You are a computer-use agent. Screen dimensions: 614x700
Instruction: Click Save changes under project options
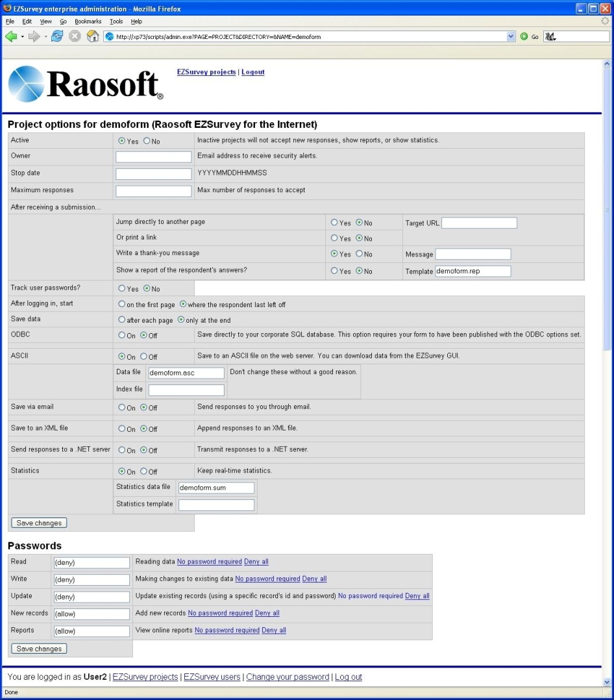click(39, 523)
